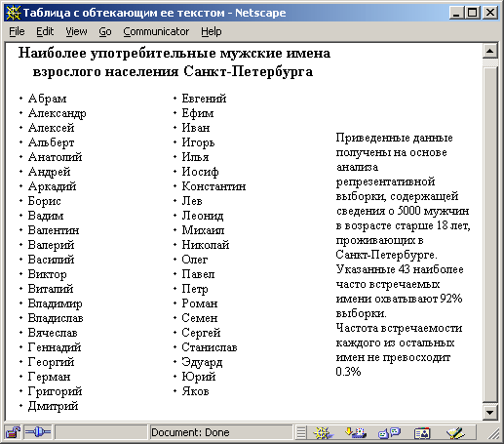Click the name 'Ефим'
Screen dimensions: 504x444
coord(198,113)
